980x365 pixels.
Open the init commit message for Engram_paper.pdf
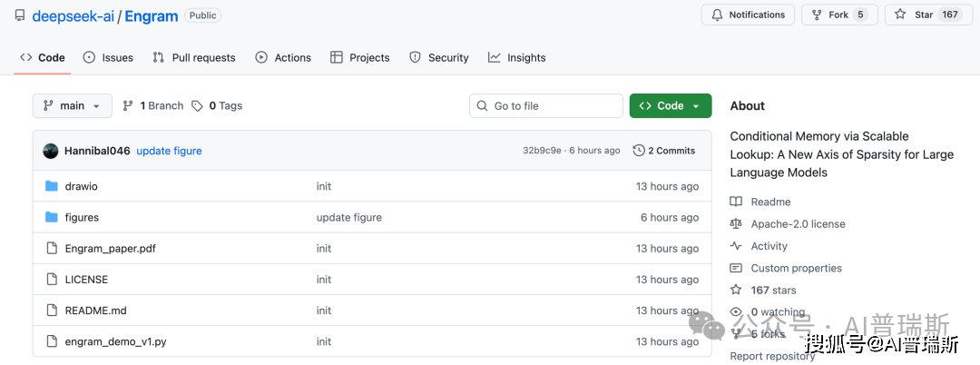point(324,248)
